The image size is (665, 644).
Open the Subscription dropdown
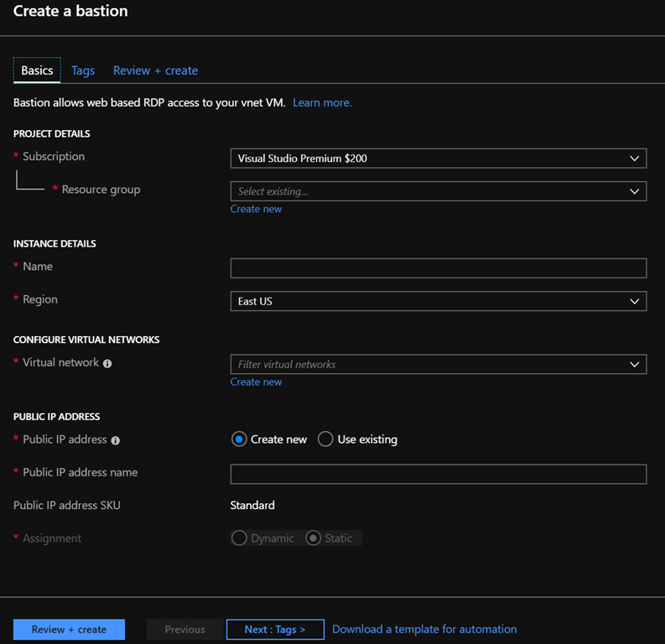click(x=438, y=158)
